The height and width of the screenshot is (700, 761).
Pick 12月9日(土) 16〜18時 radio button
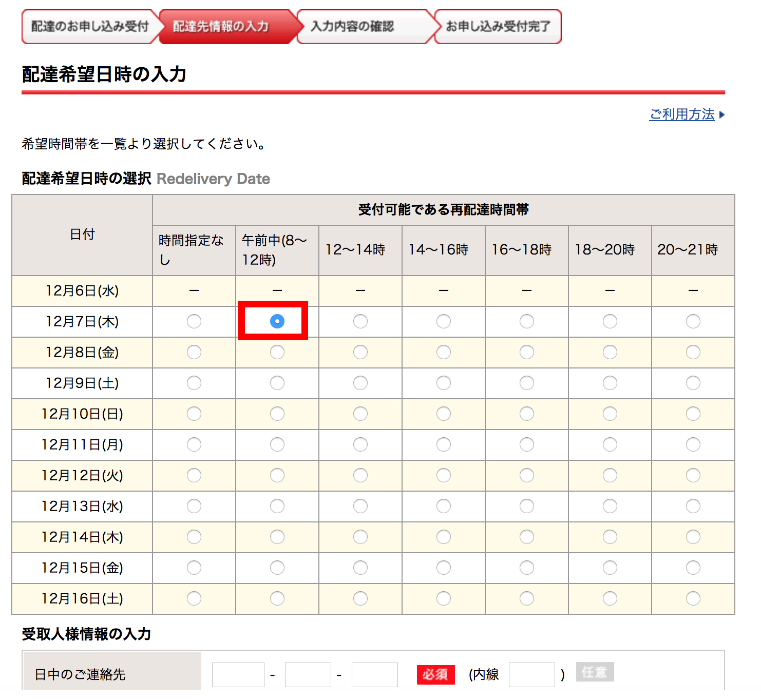point(527,383)
